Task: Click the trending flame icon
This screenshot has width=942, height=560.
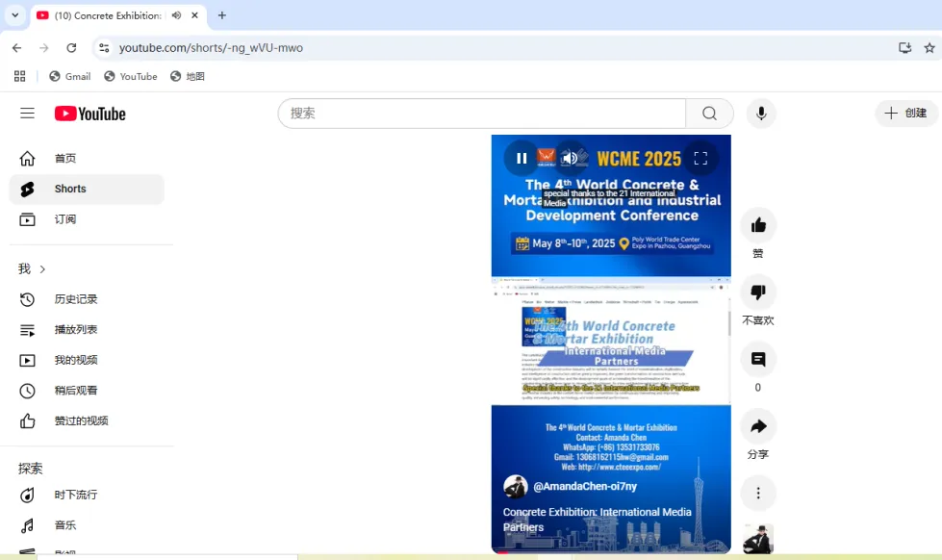Action: point(27,496)
